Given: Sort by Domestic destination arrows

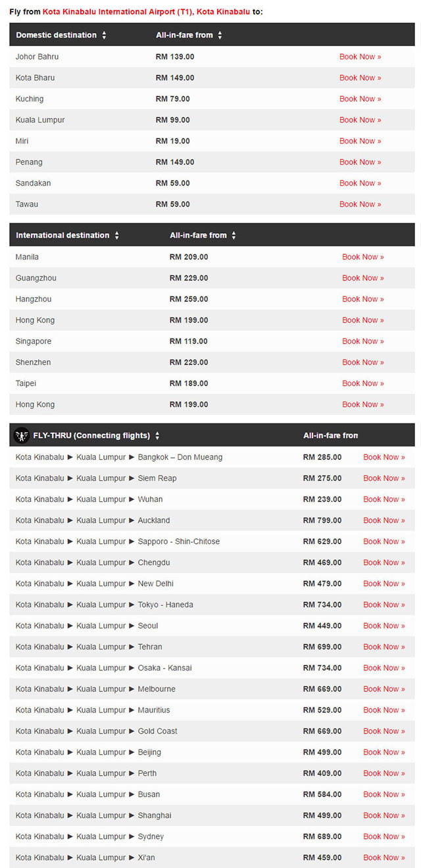Looking at the screenshot, I should coord(104,36).
